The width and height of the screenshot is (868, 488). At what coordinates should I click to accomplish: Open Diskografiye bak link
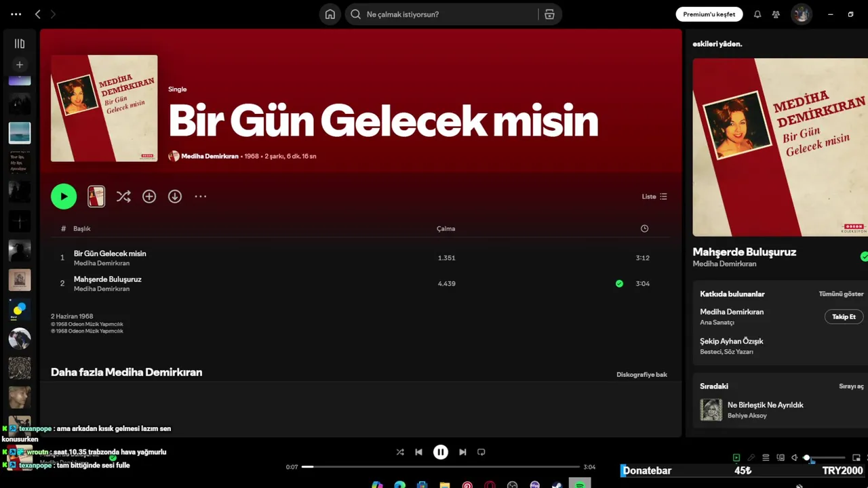coord(642,374)
